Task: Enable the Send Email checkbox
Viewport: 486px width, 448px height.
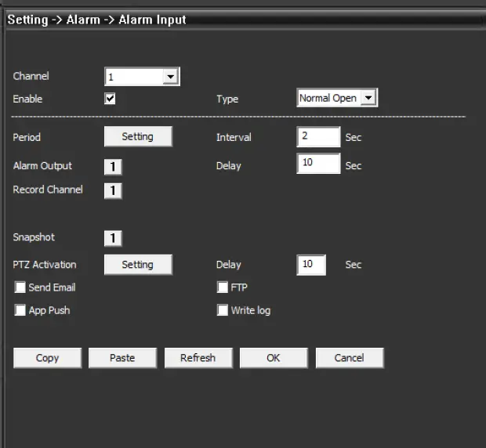Action: (x=20, y=287)
